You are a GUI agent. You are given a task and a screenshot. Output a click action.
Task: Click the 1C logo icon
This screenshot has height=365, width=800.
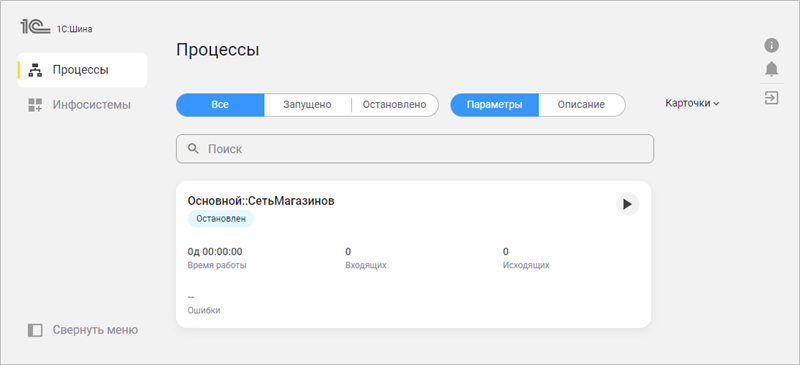pos(35,27)
